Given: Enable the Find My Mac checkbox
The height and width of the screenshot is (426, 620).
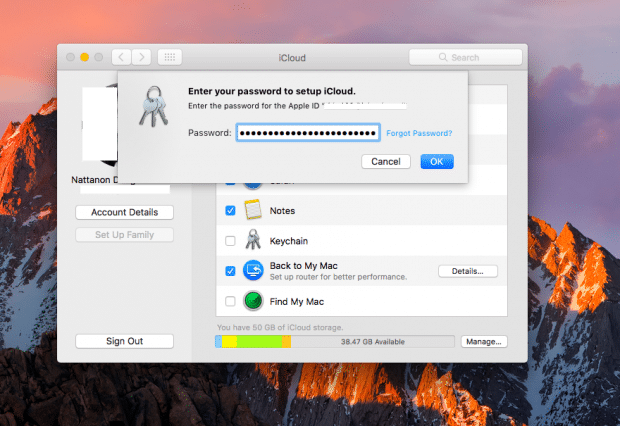Looking at the screenshot, I should [x=230, y=301].
